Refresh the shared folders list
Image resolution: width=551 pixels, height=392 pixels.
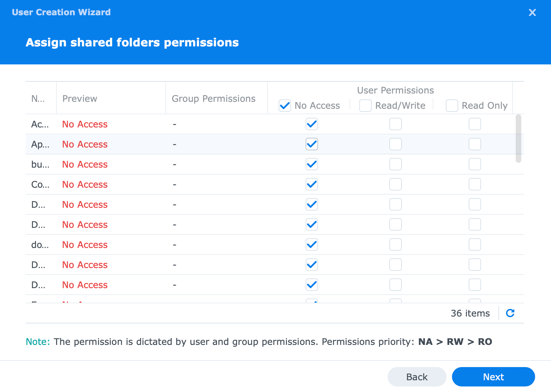(510, 313)
